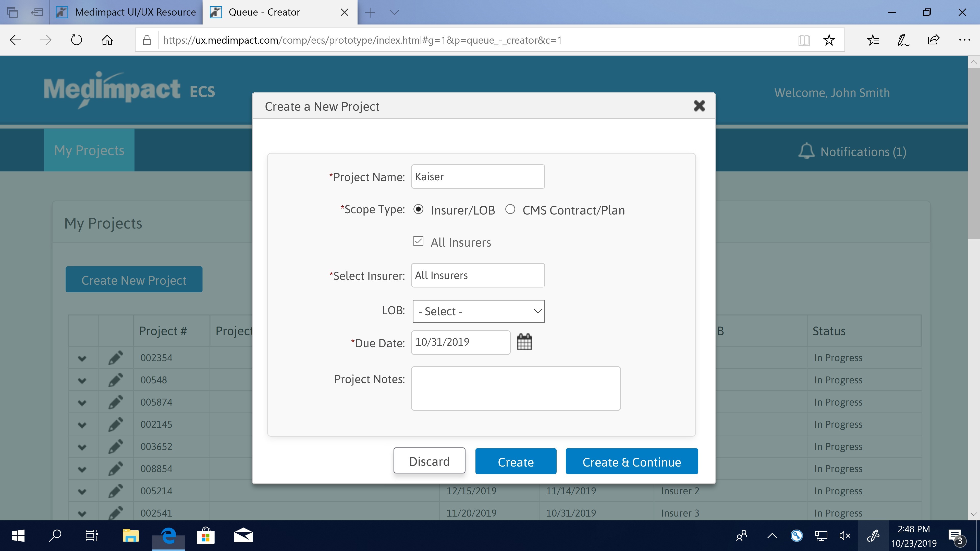
Task: Open the My Projects navigation tab
Action: pos(89,150)
